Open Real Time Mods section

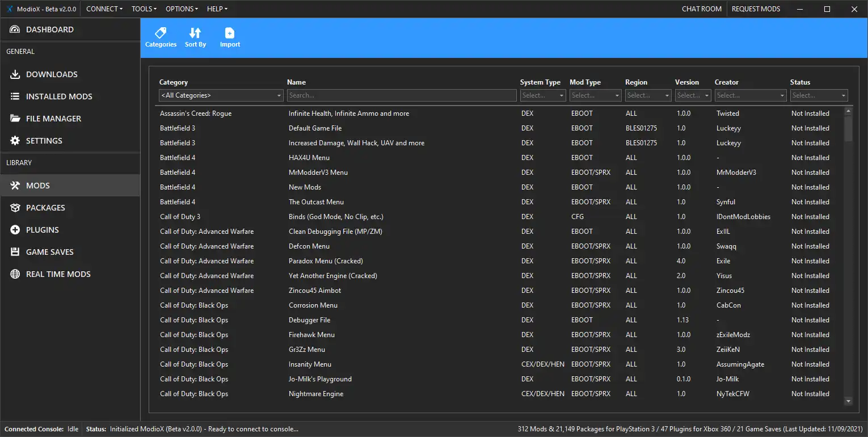(x=58, y=274)
